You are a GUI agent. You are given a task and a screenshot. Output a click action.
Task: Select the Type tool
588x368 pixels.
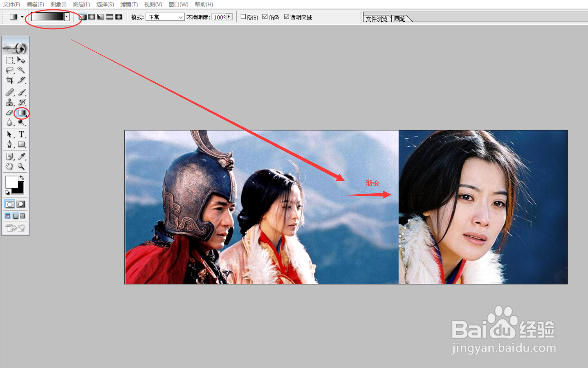[21, 134]
